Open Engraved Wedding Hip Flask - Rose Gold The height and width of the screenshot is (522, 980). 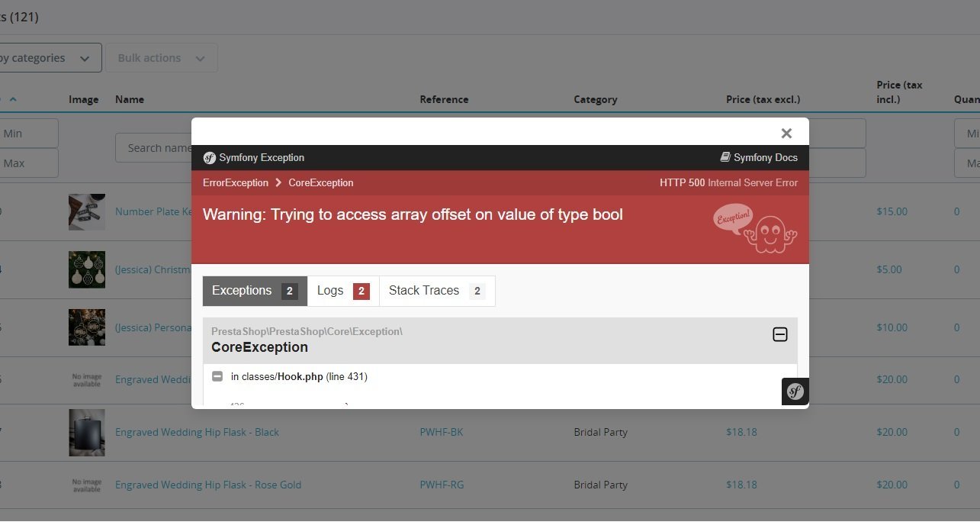(208, 485)
